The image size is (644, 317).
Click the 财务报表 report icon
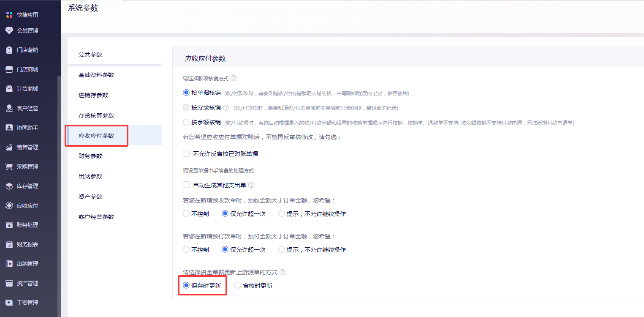point(9,244)
